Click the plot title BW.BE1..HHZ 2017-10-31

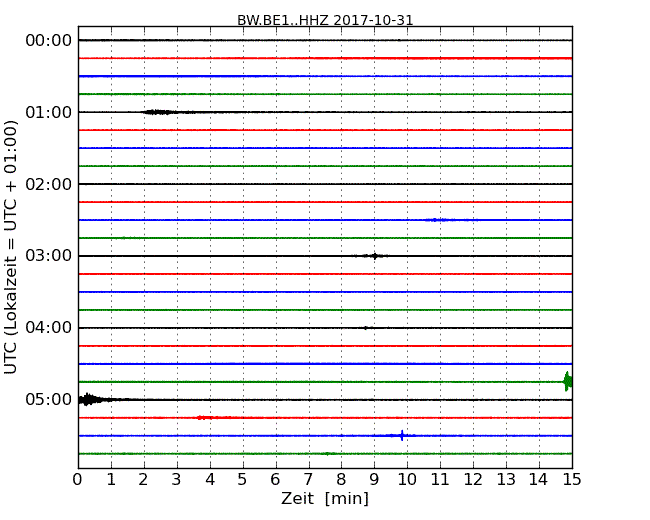coord(325,20)
